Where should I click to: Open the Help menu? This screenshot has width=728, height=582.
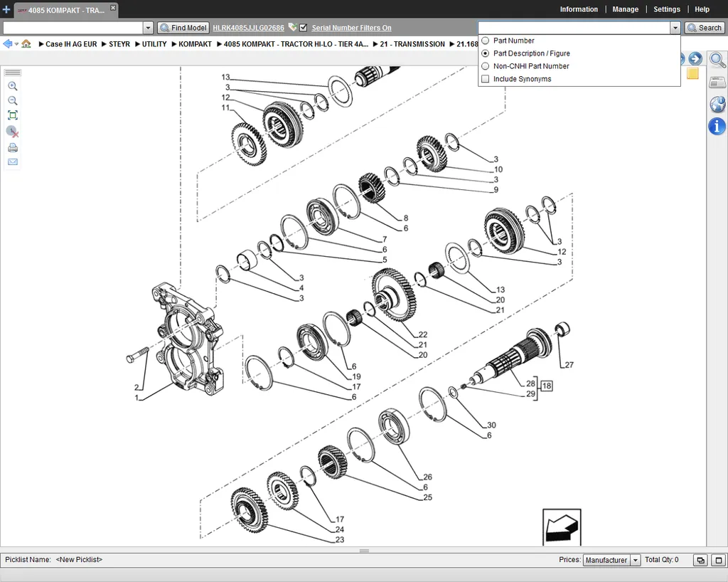coord(702,9)
